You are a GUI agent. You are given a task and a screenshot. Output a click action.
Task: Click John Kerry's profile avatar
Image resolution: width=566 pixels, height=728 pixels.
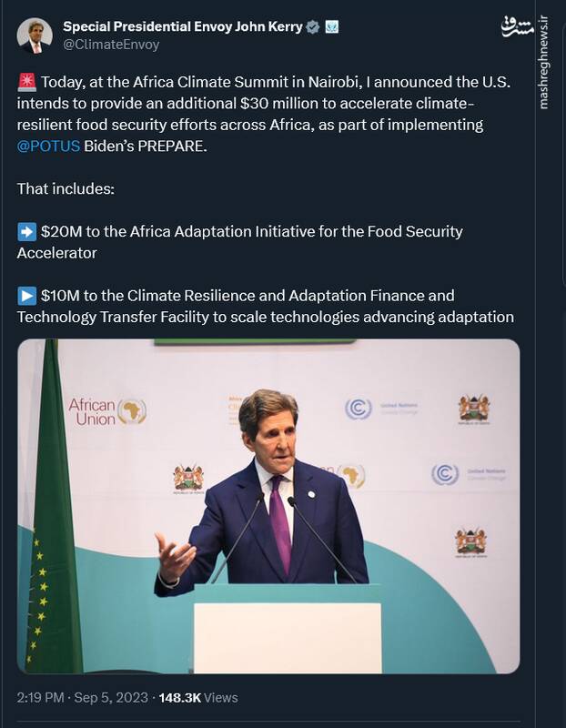[x=35, y=35]
